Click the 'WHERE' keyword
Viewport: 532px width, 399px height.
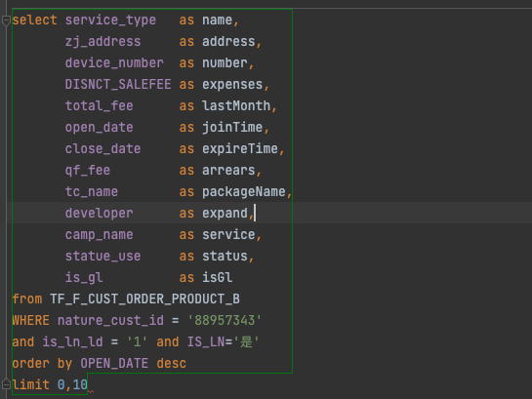[x=31, y=320]
